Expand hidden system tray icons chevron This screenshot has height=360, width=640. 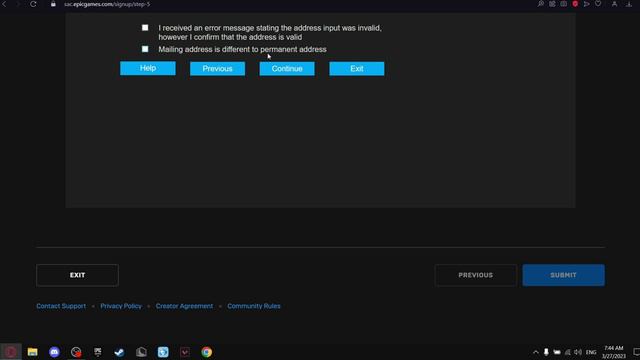536,352
